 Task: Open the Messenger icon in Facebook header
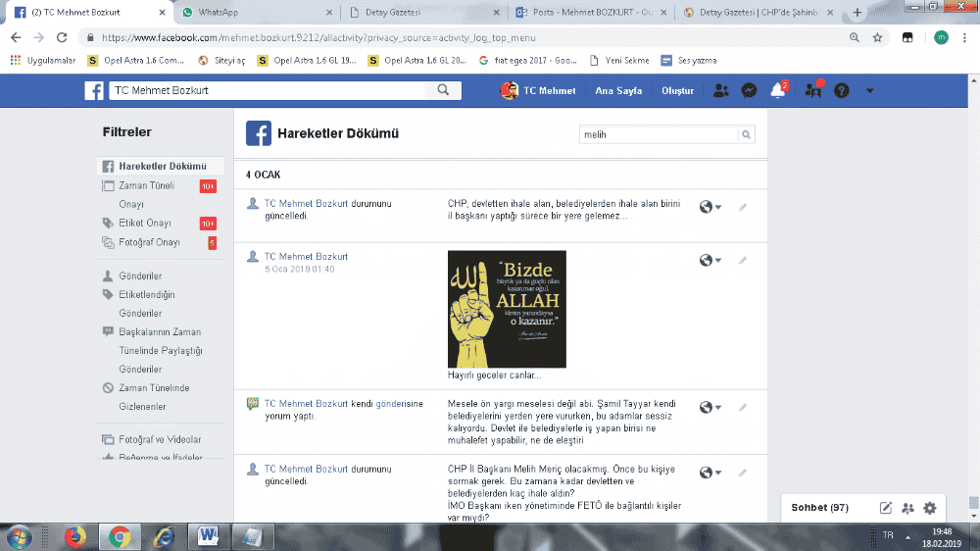coord(748,90)
